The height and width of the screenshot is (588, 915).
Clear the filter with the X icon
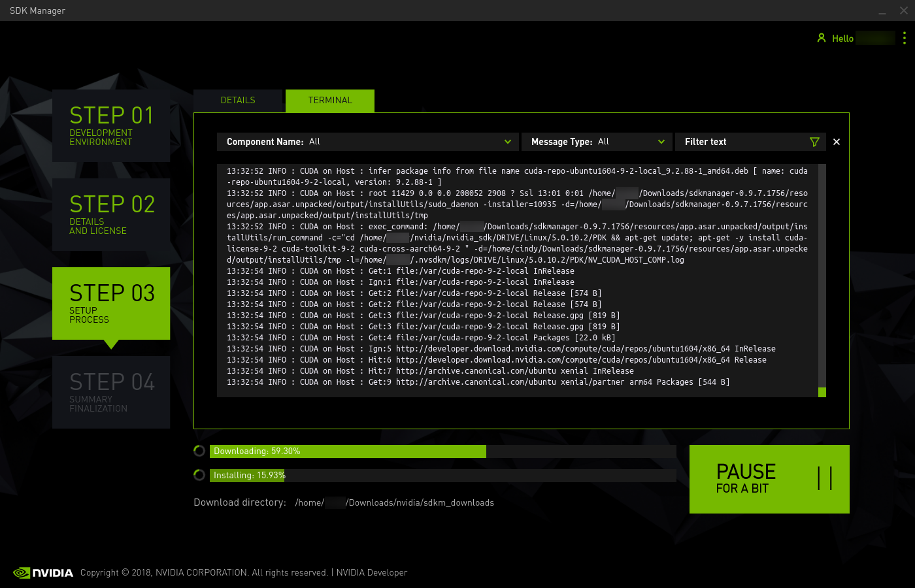click(837, 142)
